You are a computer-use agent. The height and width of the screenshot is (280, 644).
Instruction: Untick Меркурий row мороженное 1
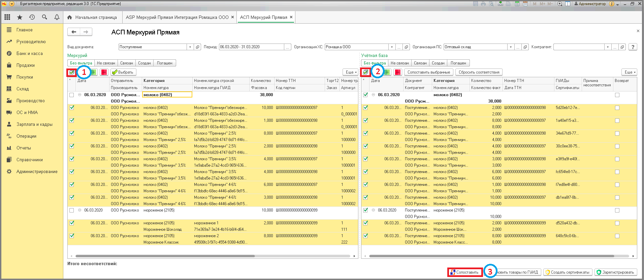click(71, 223)
